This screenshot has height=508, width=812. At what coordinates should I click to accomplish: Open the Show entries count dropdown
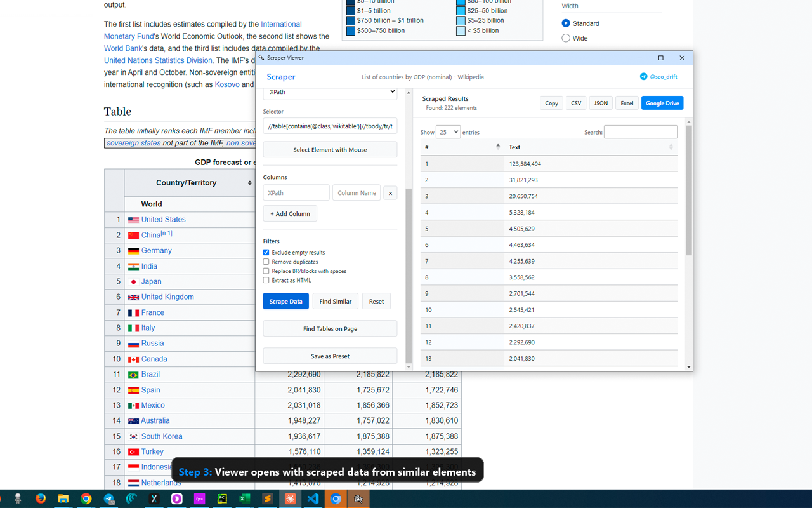447,132
